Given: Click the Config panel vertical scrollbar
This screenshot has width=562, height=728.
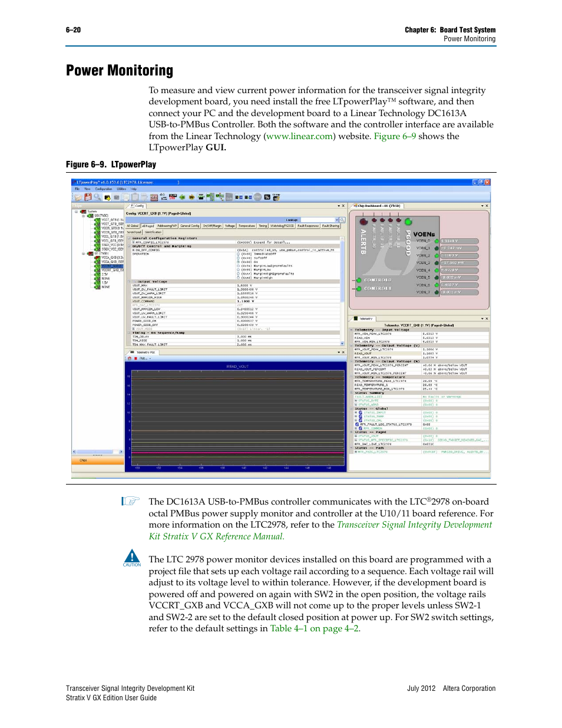Looking at the screenshot, I should click(x=342, y=291).
